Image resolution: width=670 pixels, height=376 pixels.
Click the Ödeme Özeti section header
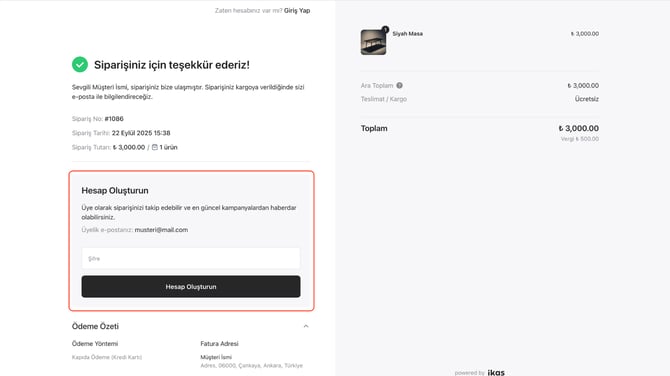click(95, 326)
